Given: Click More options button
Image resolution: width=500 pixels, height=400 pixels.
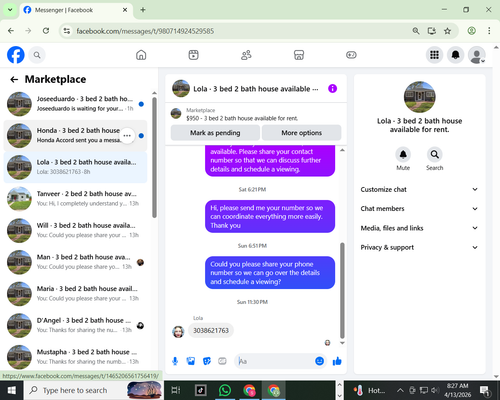Looking at the screenshot, I should point(301,133).
